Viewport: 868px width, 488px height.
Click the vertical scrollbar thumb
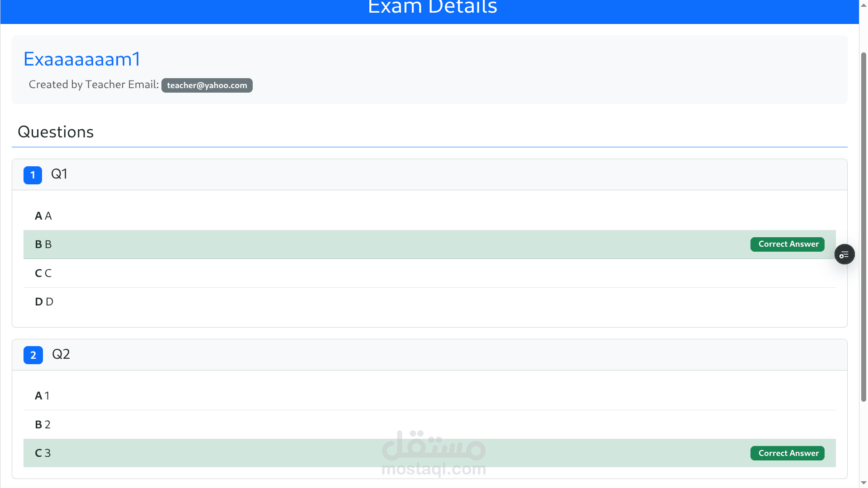coord(863,226)
